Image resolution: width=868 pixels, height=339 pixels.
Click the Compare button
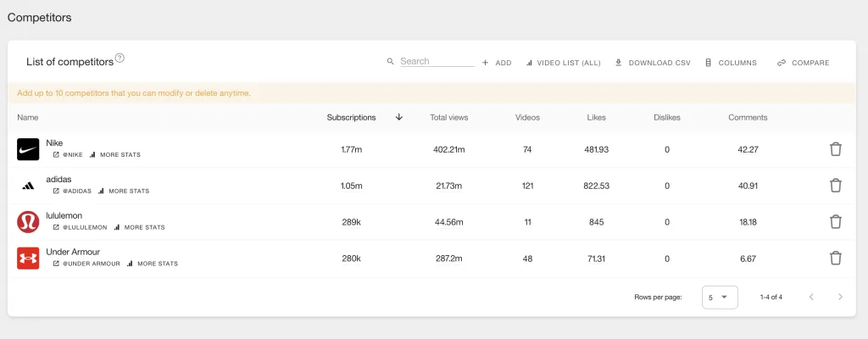[803, 63]
